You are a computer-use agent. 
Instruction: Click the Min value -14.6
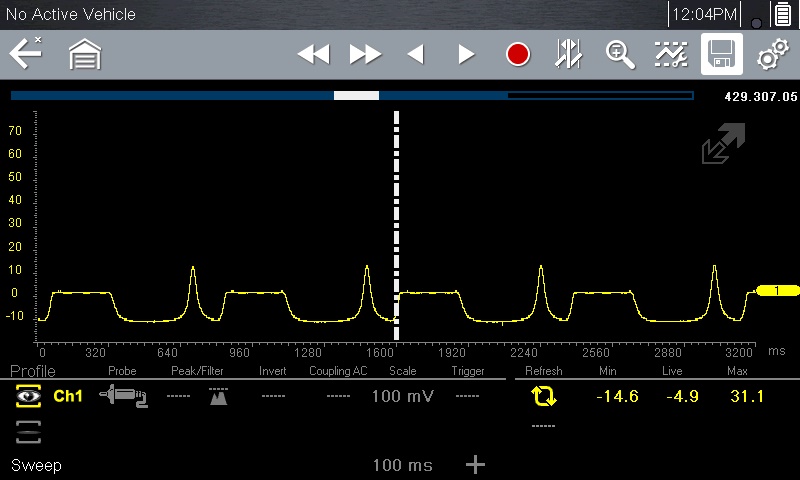tap(617, 396)
